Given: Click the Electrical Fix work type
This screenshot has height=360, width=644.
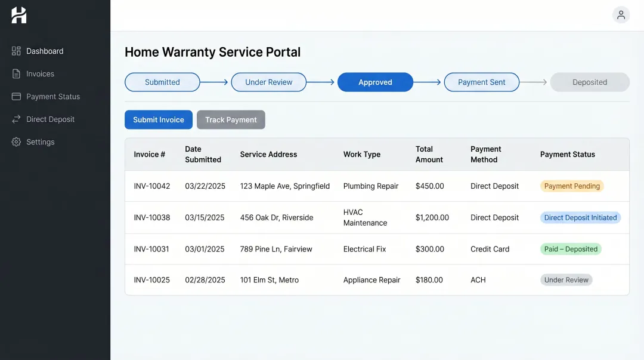Looking at the screenshot, I should [x=365, y=249].
